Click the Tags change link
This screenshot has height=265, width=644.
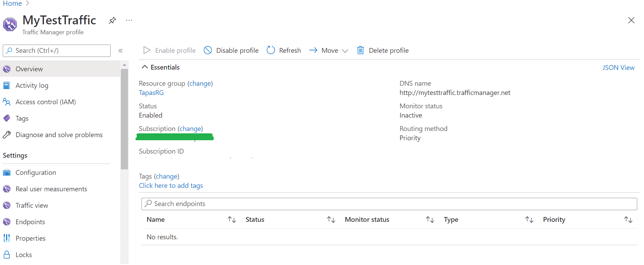167,176
